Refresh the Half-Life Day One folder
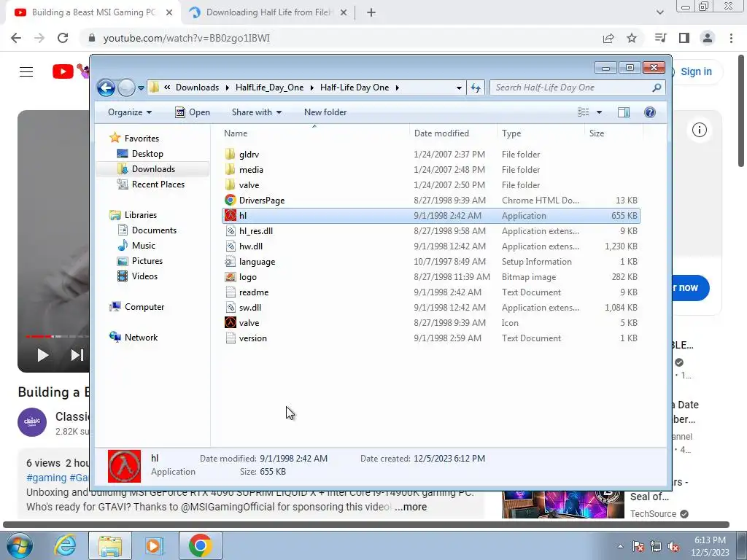 476,87
